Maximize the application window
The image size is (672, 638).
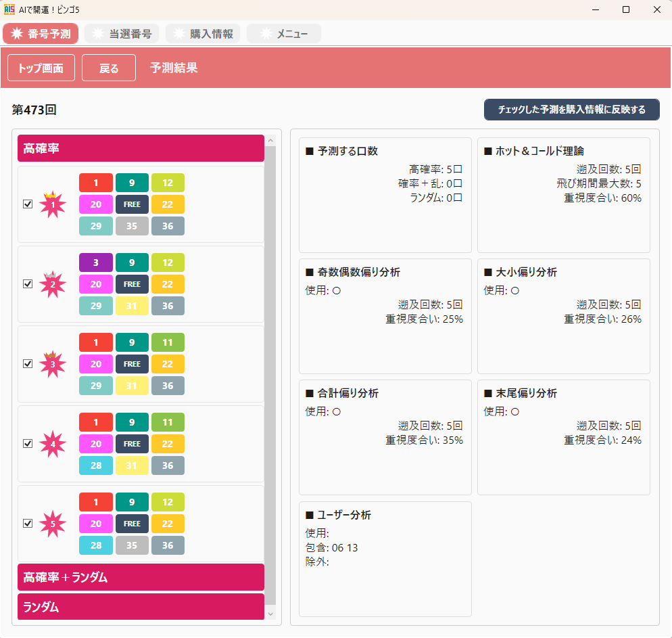tap(626, 9)
